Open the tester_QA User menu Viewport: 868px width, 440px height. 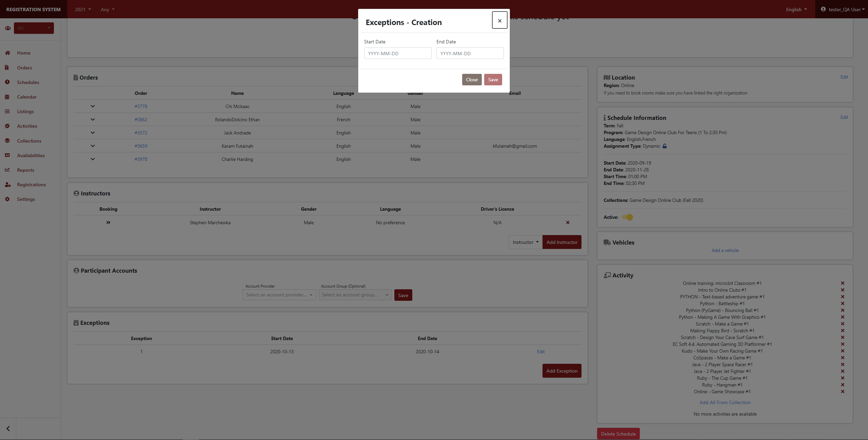pyautogui.click(x=843, y=9)
